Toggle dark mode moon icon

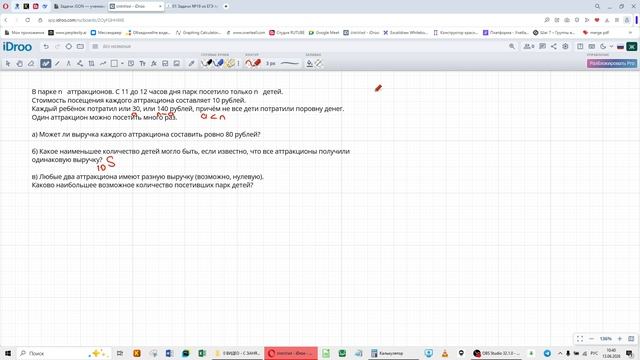pyautogui.click(x=603, y=47)
